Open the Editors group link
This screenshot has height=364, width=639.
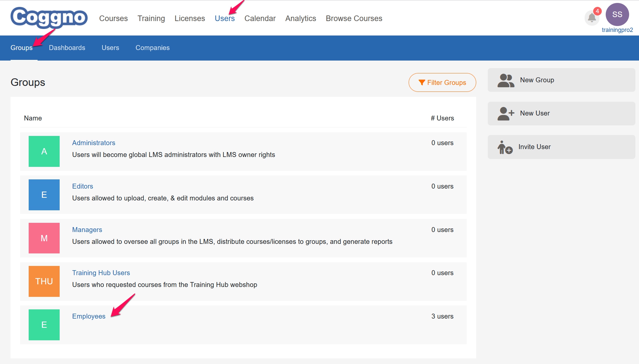83,186
